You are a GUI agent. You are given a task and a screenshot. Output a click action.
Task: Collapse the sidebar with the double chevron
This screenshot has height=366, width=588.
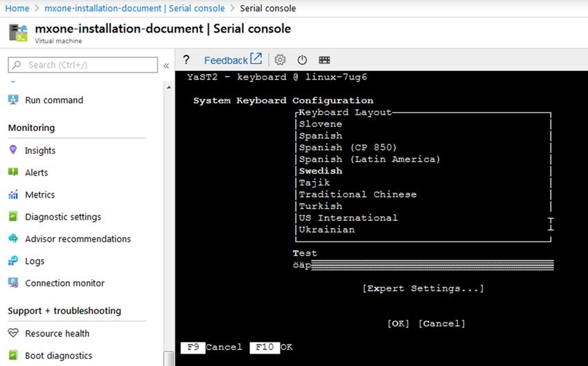point(166,66)
